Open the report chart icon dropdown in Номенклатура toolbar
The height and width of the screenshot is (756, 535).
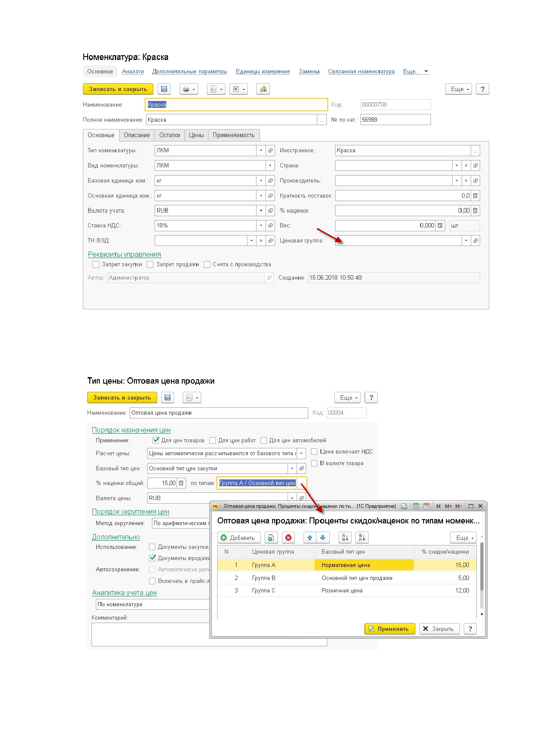pyautogui.click(x=238, y=89)
